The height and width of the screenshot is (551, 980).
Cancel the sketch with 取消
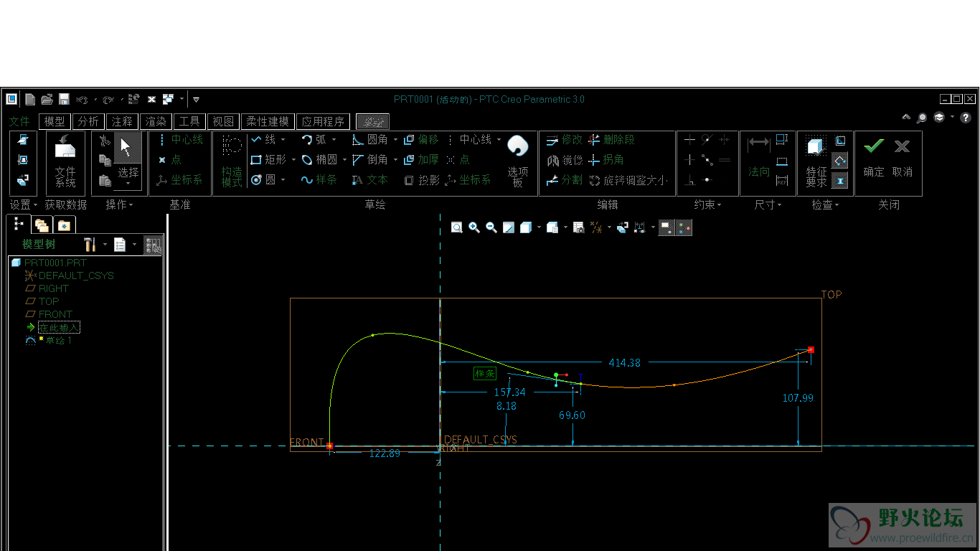pos(903,157)
